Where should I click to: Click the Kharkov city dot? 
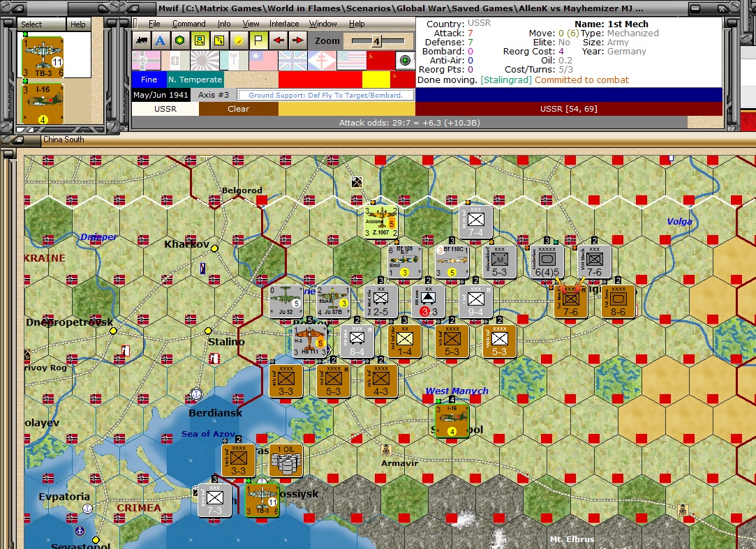point(214,248)
